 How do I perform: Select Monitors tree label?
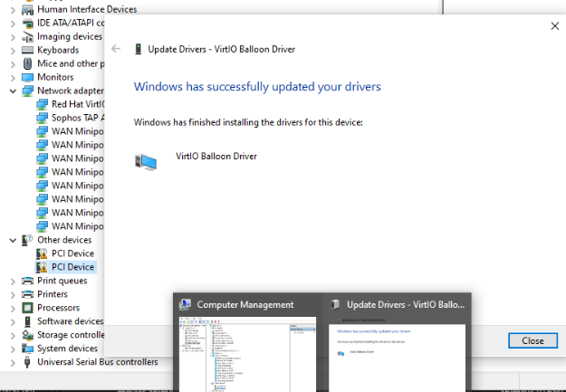click(55, 77)
